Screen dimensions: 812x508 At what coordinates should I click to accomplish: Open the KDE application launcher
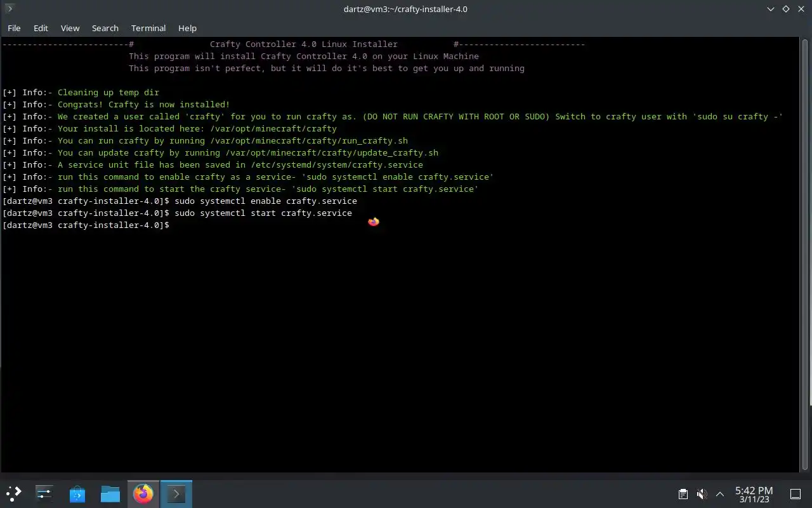coord(13,493)
